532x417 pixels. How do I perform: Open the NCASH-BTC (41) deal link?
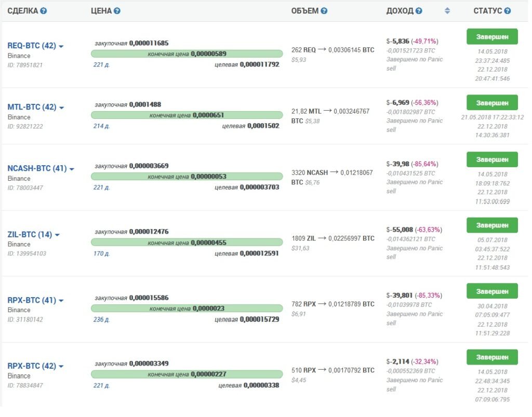[x=37, y=168]
